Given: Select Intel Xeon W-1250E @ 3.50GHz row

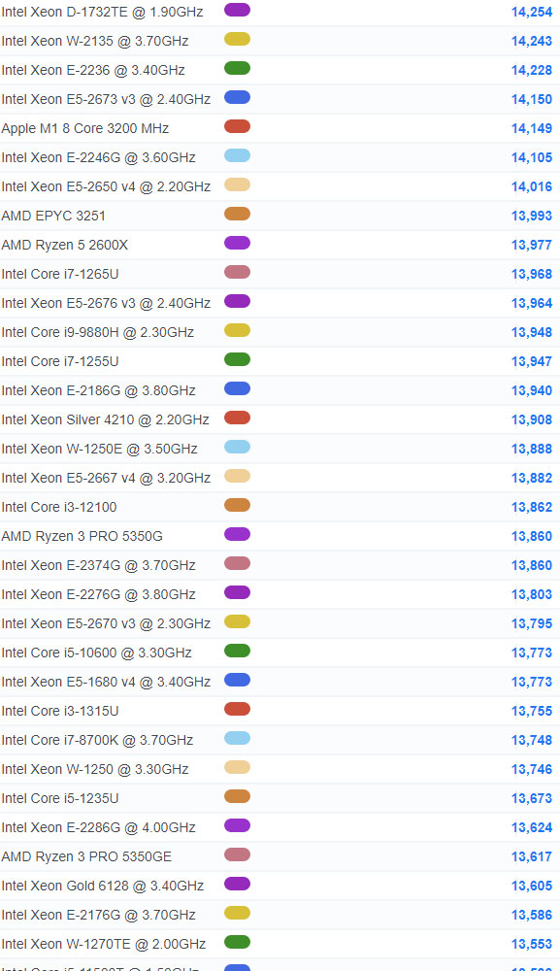Looking at the screenshot, I should (280, 449).
